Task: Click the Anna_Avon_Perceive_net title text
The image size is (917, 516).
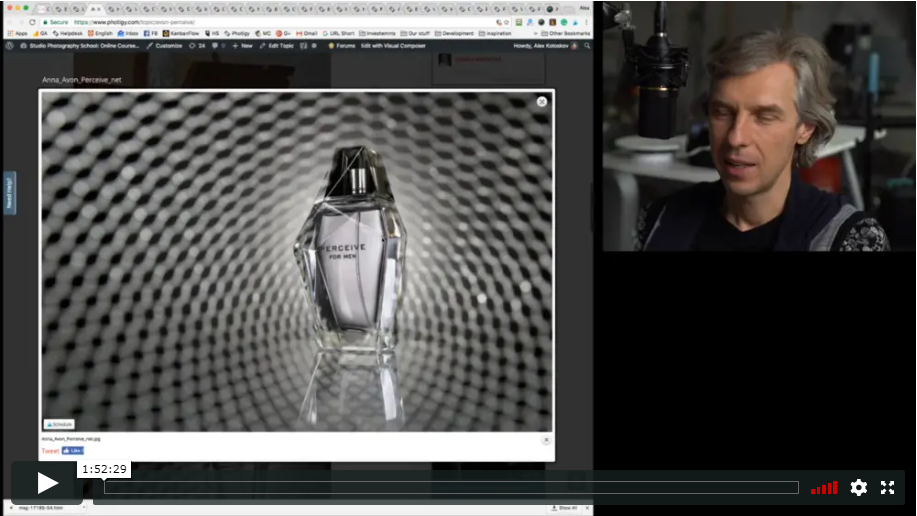Action: (81, 80)
